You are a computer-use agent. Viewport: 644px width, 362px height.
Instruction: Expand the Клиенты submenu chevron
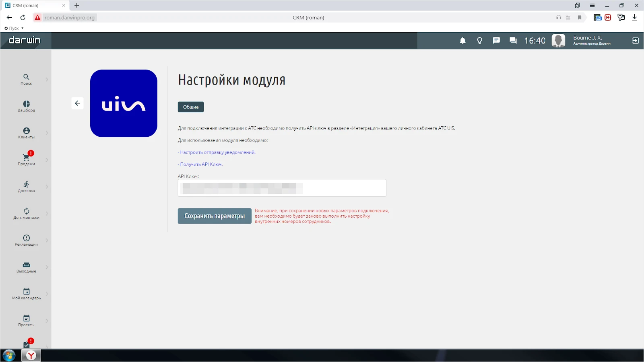(47, 133)
